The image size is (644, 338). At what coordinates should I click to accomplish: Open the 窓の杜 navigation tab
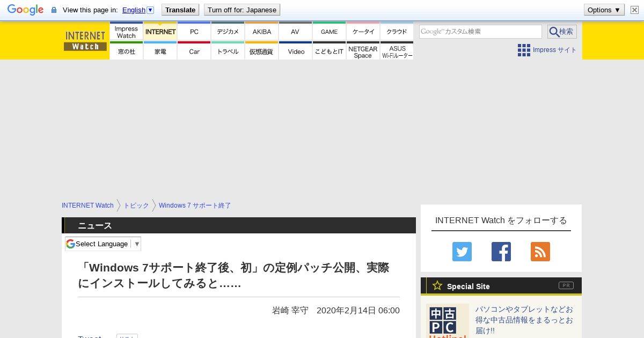pos(126,51)
